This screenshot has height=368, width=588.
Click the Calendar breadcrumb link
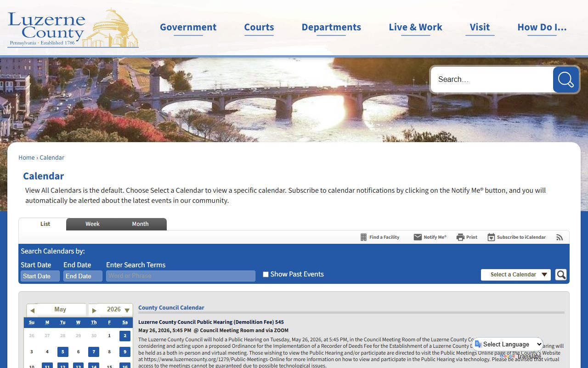pyautogui.click(x=52, y=157)
